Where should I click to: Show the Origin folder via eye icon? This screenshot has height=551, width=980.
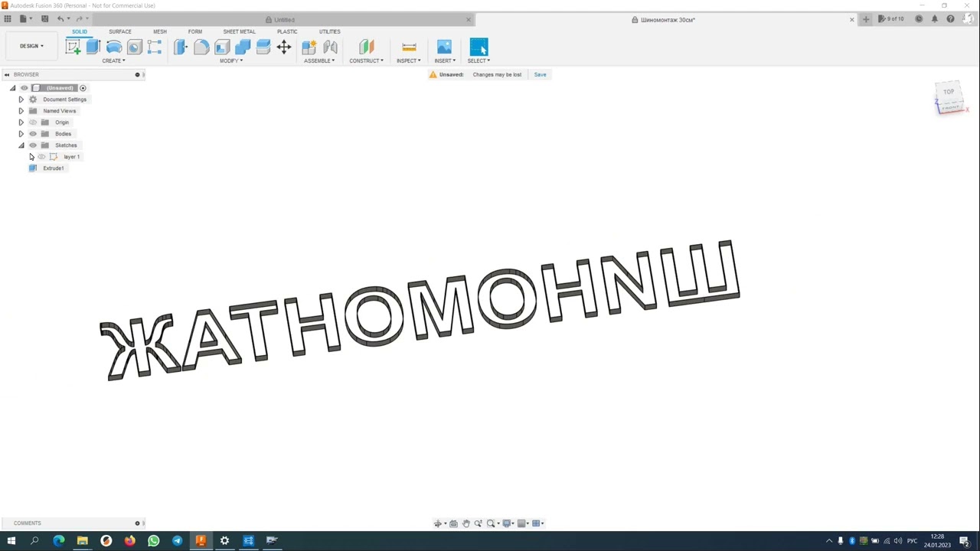pyautogui.click(x=33, y=122)
